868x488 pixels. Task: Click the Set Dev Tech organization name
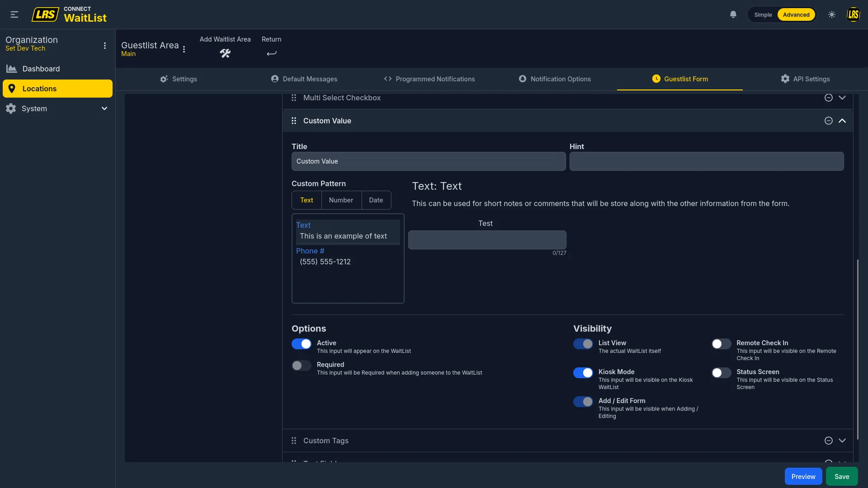[25, 48]
